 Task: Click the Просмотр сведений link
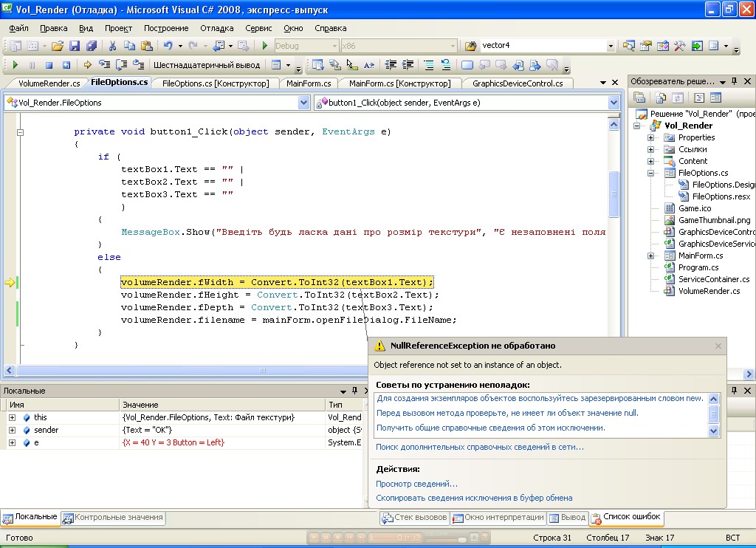pyautogui.click(x=416, y=484)
